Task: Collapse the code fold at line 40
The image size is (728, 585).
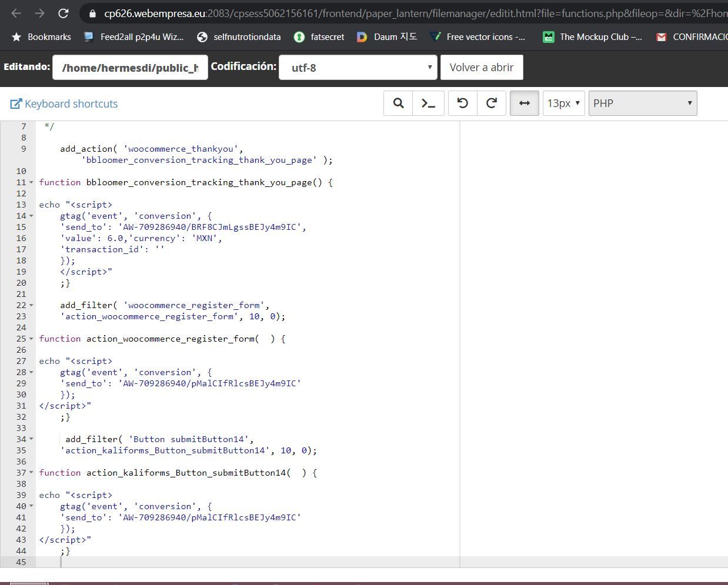Action: pos(31,506)
